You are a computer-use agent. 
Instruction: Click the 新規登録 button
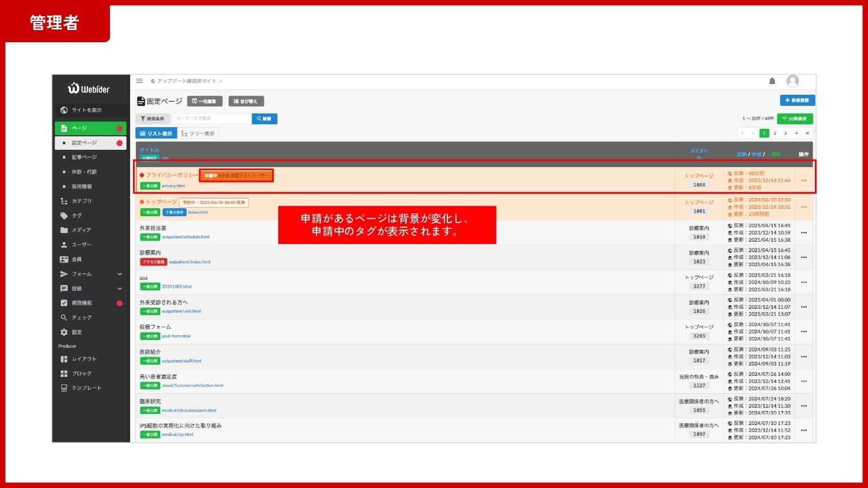[x=797, y=101]
